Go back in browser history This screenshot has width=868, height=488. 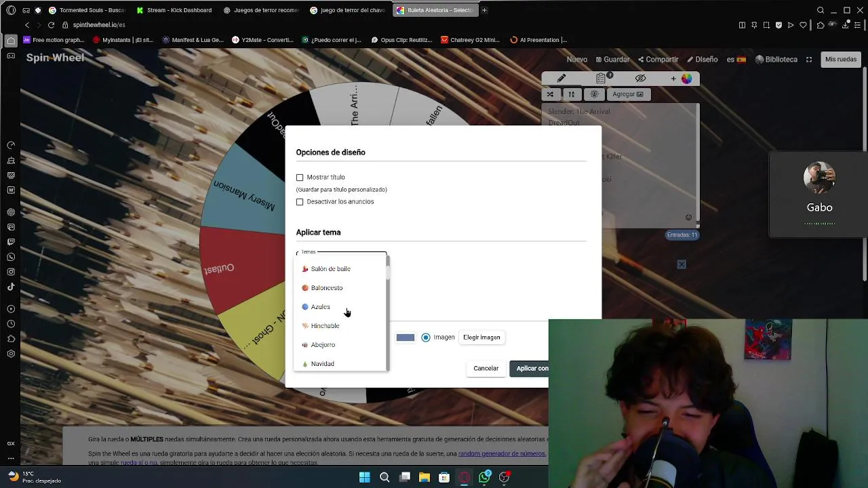click(x=27, y=25)
